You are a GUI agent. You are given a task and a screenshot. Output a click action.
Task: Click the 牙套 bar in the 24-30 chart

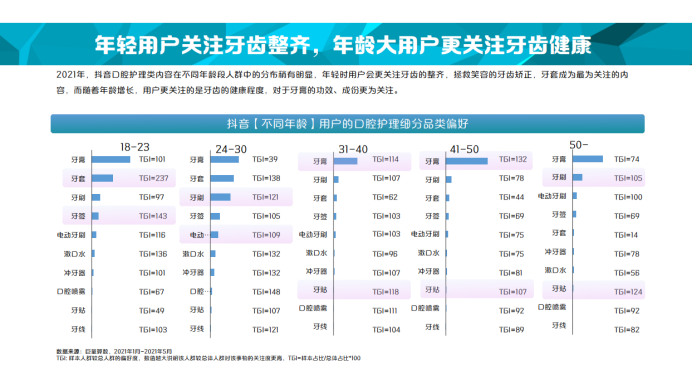(x=222, y=179)
